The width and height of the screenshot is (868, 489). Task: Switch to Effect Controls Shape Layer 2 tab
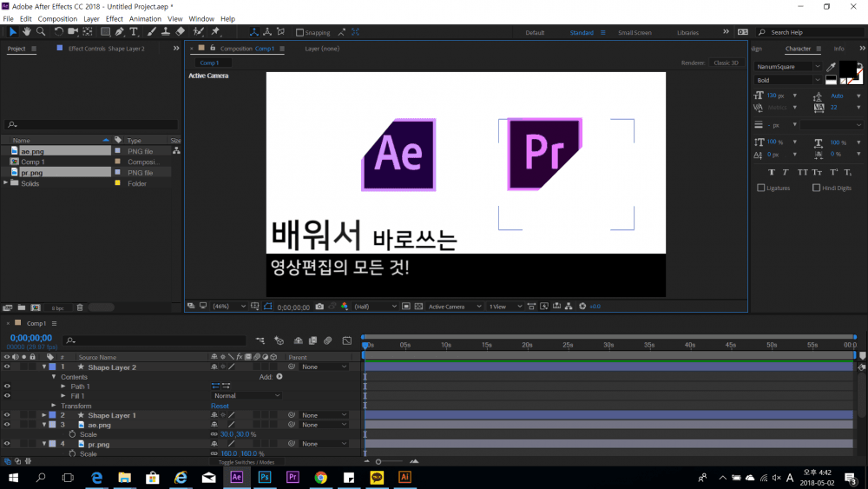pos(106,49)
